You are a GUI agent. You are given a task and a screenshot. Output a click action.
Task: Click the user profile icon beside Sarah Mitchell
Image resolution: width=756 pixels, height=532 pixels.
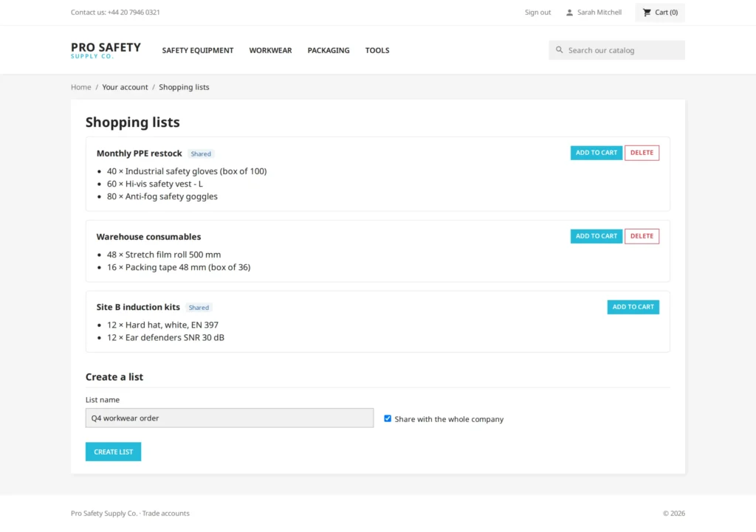click(x=569, y=13)
